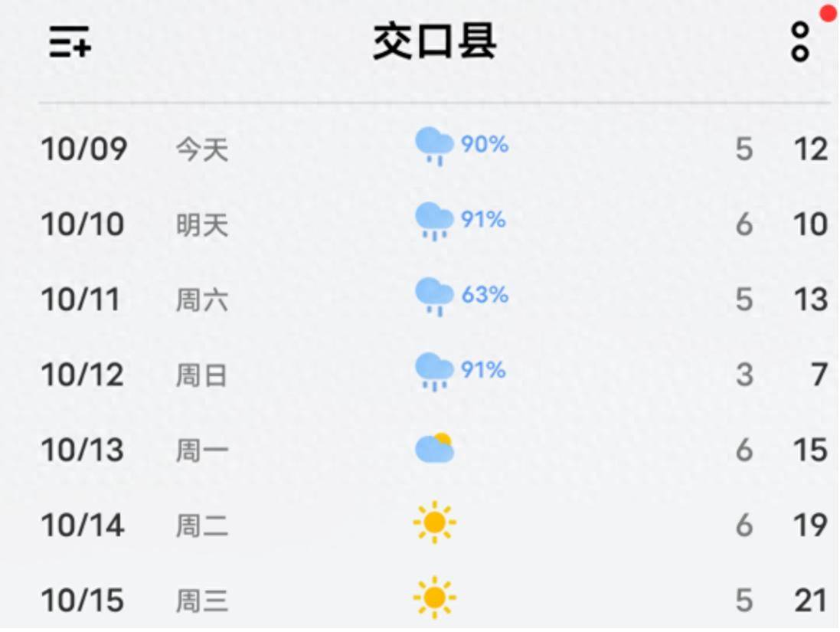Viewport: 840px width, 632px height.
Task: Select the 周日 forecast label
Action: [202, 375]
